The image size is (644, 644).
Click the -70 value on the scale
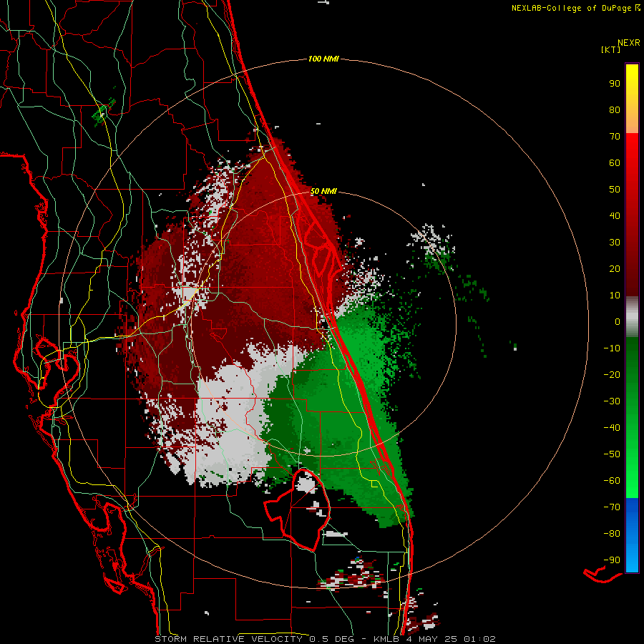[x=612, y=507]
